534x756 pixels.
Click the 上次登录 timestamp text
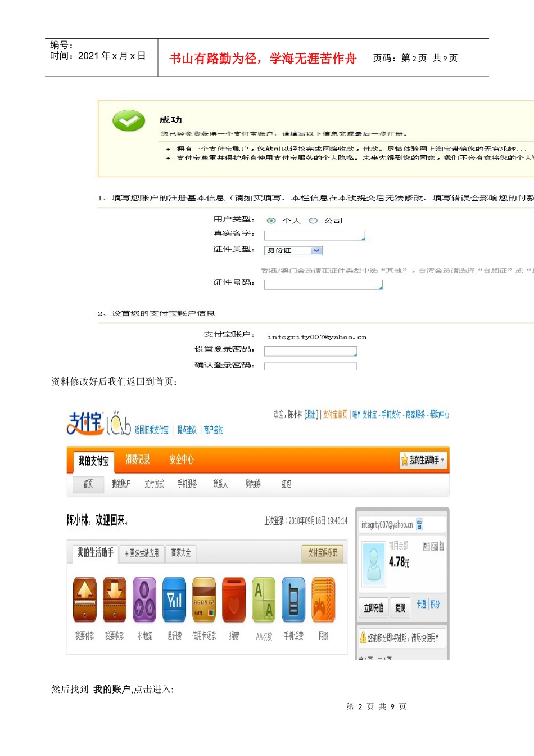[306, 521]
